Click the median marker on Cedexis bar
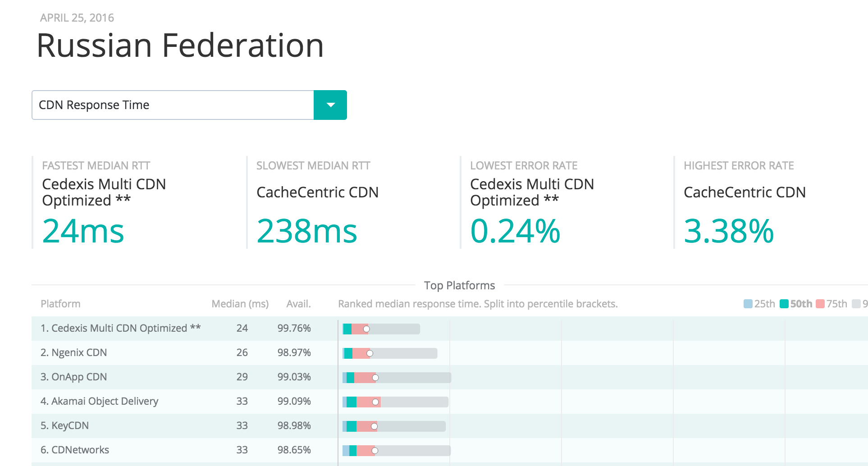868x466 pixels. point(366,329)
